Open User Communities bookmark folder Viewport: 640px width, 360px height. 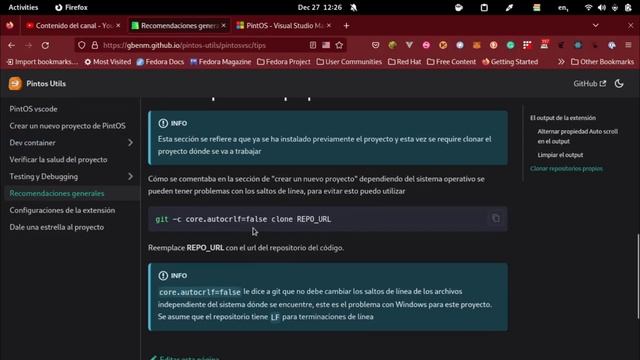(x=349, y=62)
